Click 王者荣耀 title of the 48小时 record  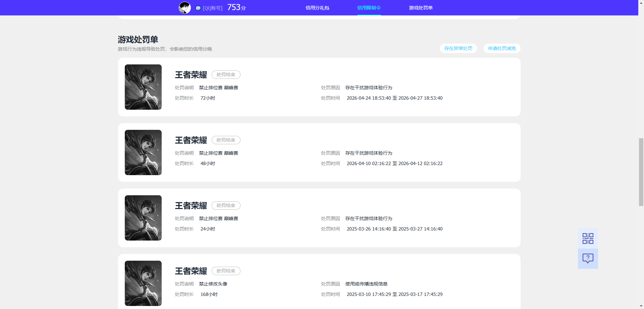191,140
